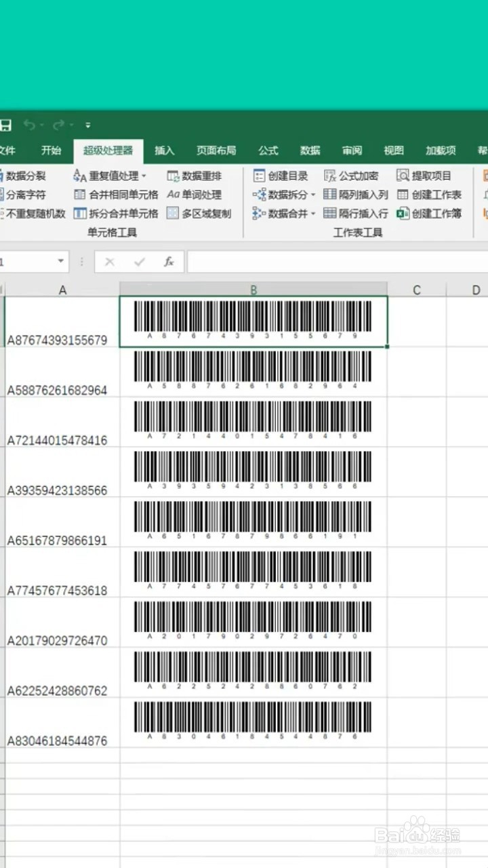
Task: Click the 多区域复制 icon
Action: pyautogui.click(x=173, y=214)
